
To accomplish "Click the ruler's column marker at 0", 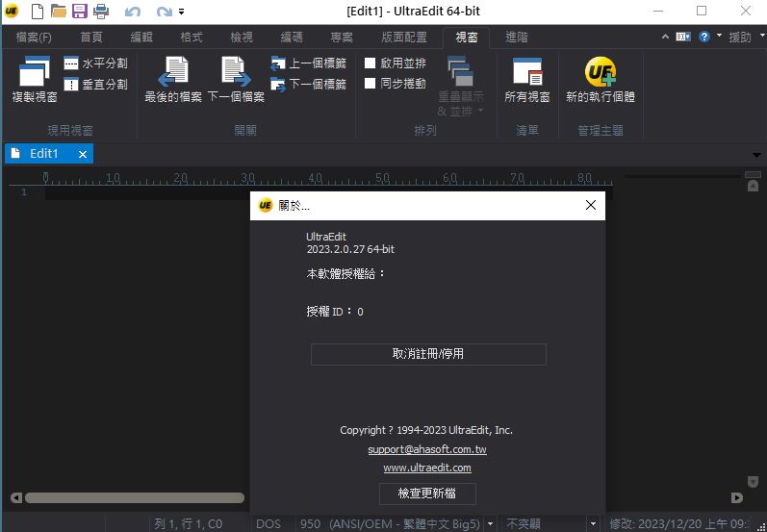I will (x=45, y=178).
